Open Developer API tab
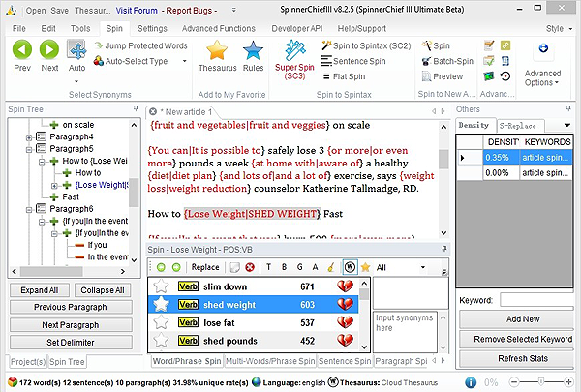The height and width of the screenshot is (392, 581). point(297,28)
